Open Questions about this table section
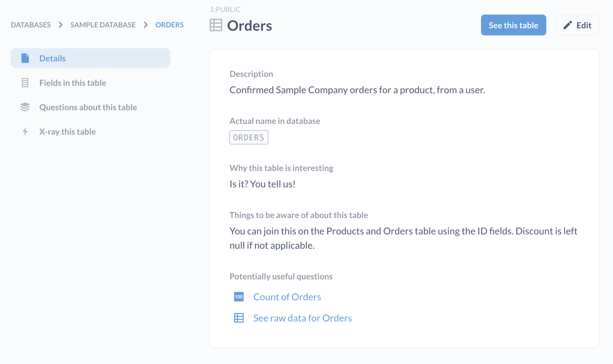The height and width of the screenshot is (364, 613). tap(88, 107)
